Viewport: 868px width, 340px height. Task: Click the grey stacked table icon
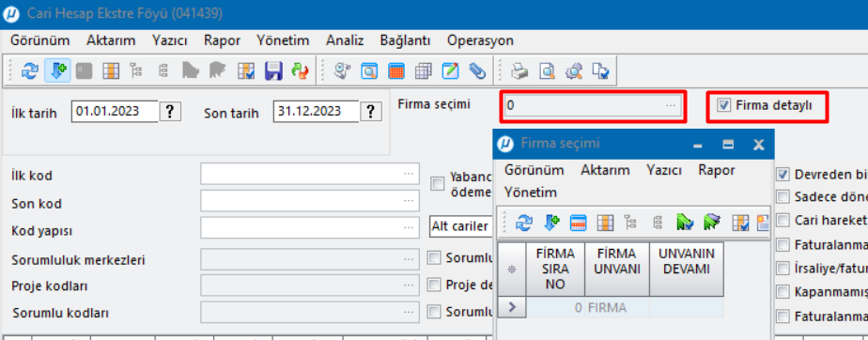coord(424,70)
